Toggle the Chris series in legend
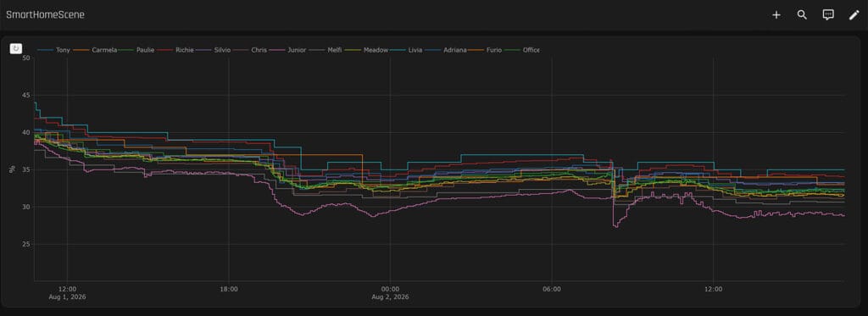 point(250,50)
